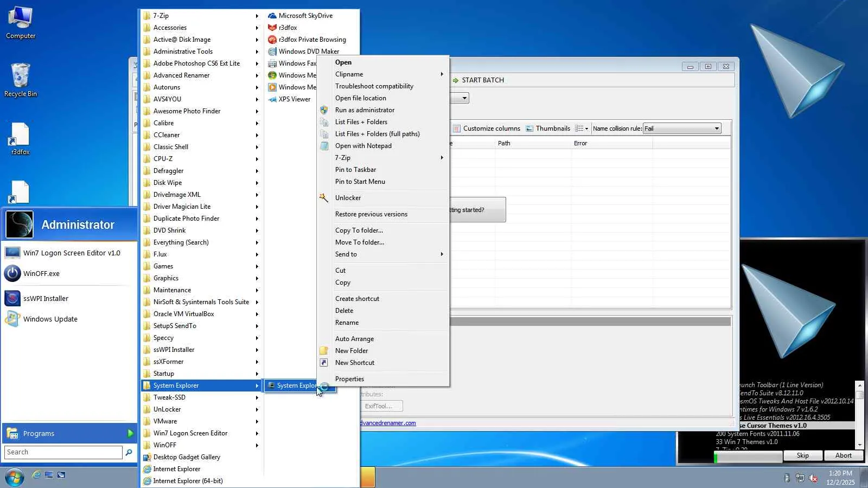The image size is (868, 488).
Task: Select Pin to Taskbar
Action: (x=383, y=170)
